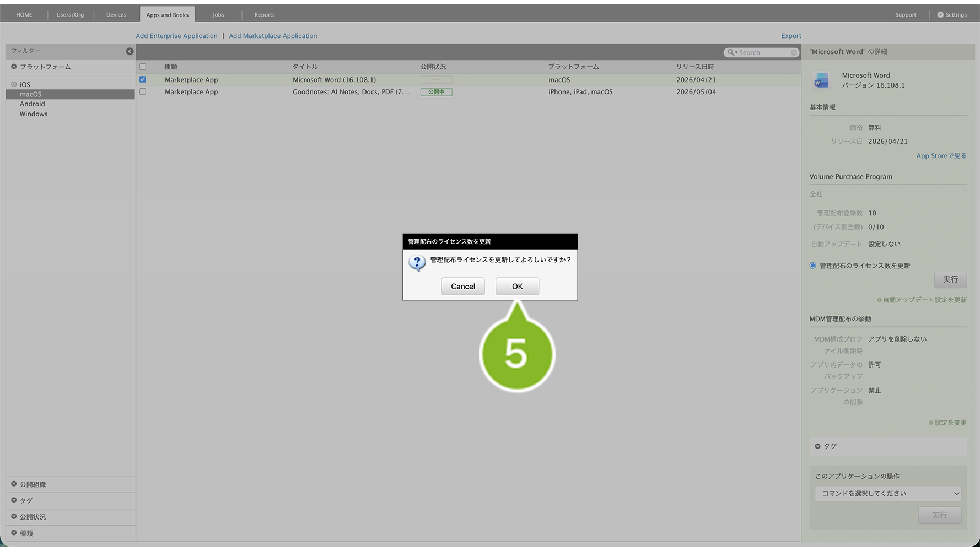Sort by 公開状況 column header
The width and height of the screenshot is (980, 551).
(433, 67)
